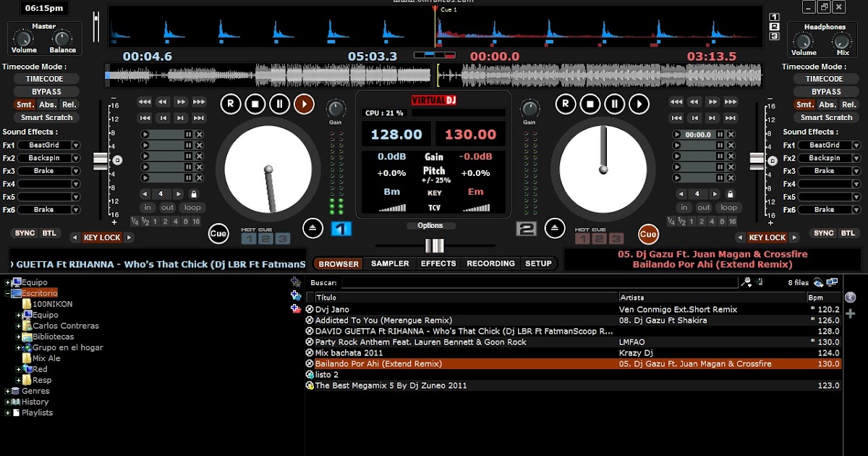Expand the Bibliotecas folder

[20, 337]
